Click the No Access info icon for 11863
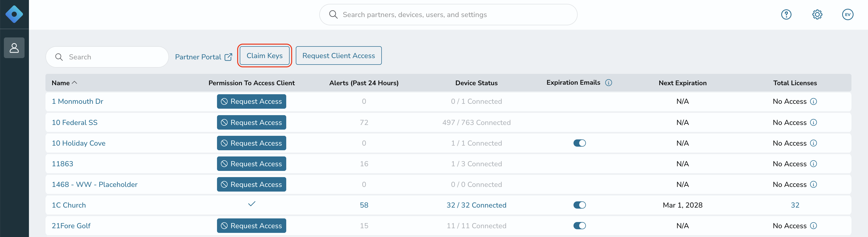The height and width of the screenshot is (237, 868). coord(813,164)
